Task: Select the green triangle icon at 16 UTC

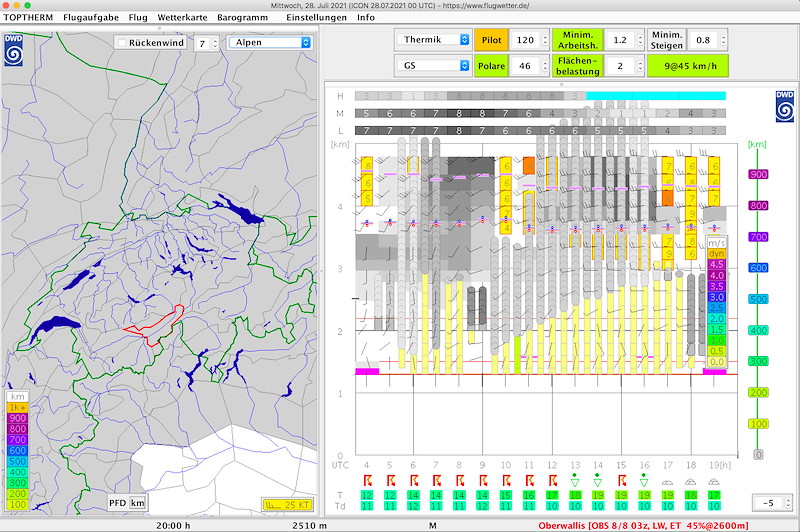Action: [644, 480]
